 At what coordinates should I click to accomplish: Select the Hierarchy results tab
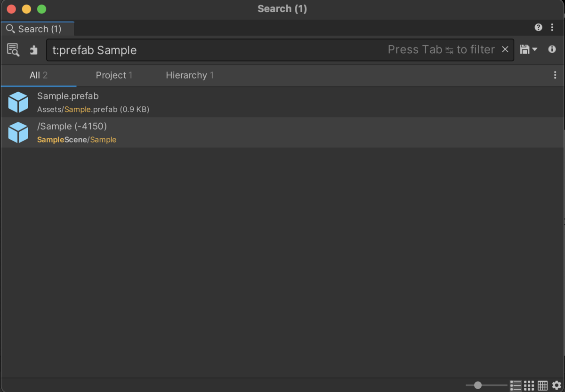point(189,75)
